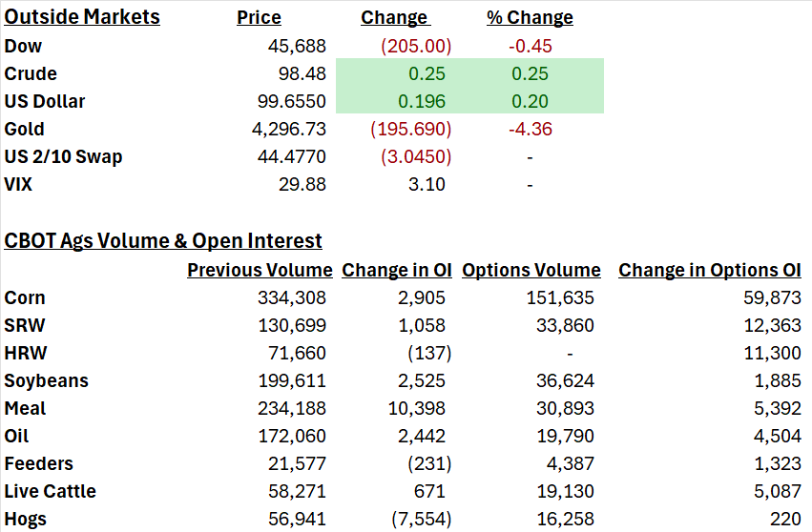This screenshot has width=812, height=532.
Task: Select the Options Volume column header
Action: (531, 270)
